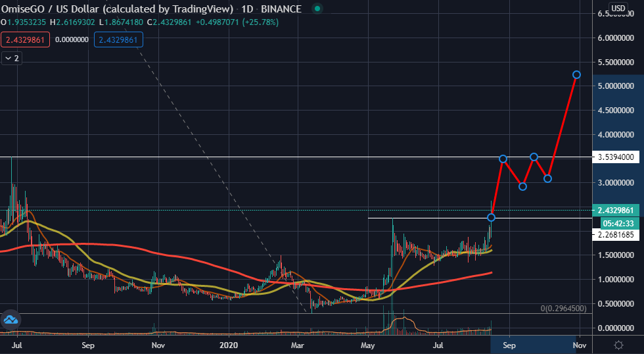This screenshot has height=354, width=644.
Task: Open the USD currency selector
Action: click(618, 8)
